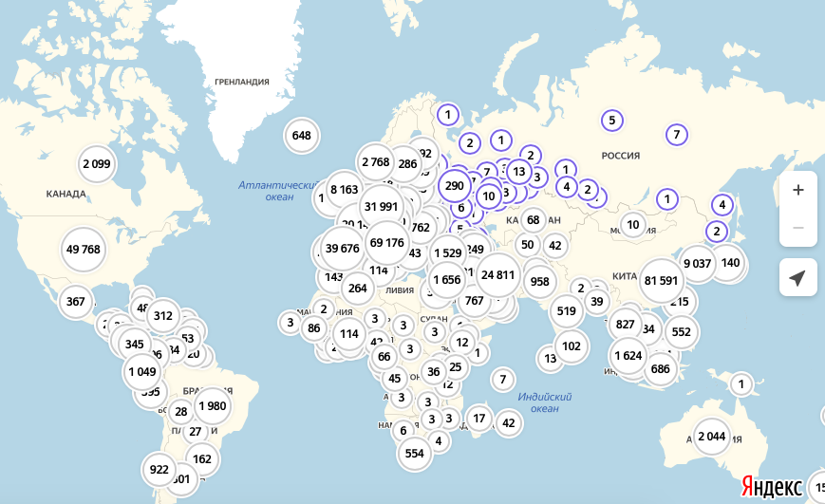Select the 69 176 cluster in Europe
Screen dimensions: 825x504
point(387,243)
